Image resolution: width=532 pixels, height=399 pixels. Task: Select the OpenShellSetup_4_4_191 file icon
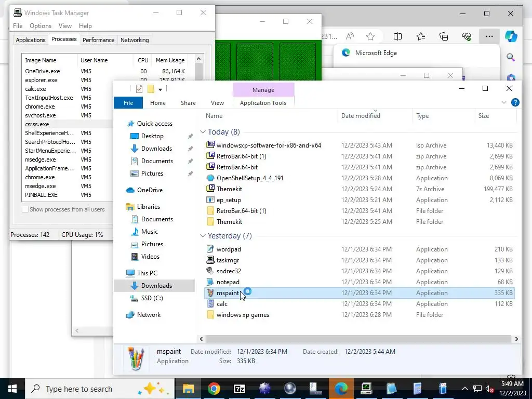210,178
